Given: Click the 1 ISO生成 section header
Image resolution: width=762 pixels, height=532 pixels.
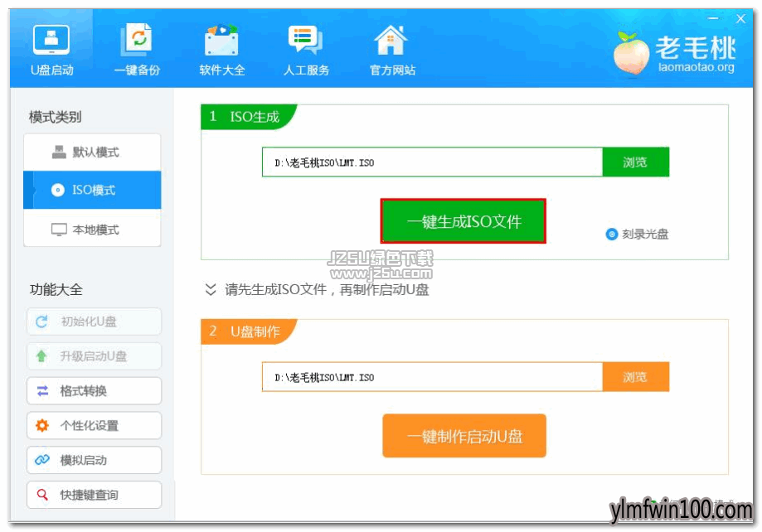Looking at the screenshot, I should (248, 117).
